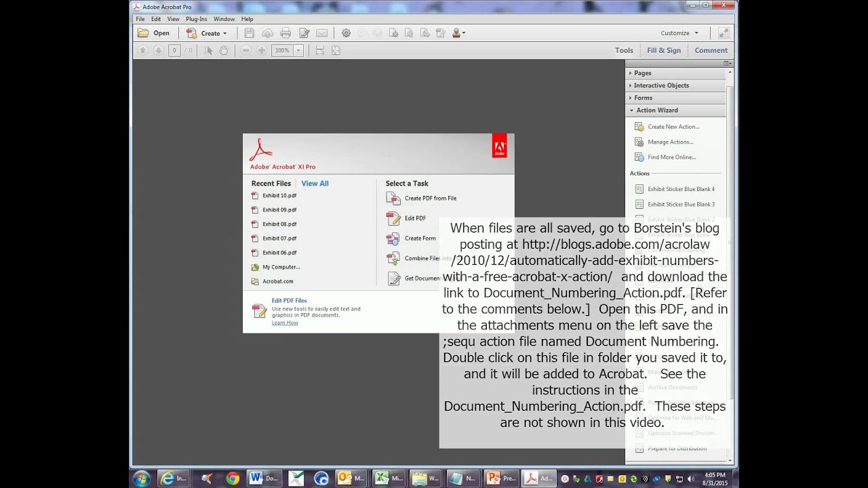
Task: Click the Combine Files task icon
Action: pyautogui.click(x=393, y=258)
